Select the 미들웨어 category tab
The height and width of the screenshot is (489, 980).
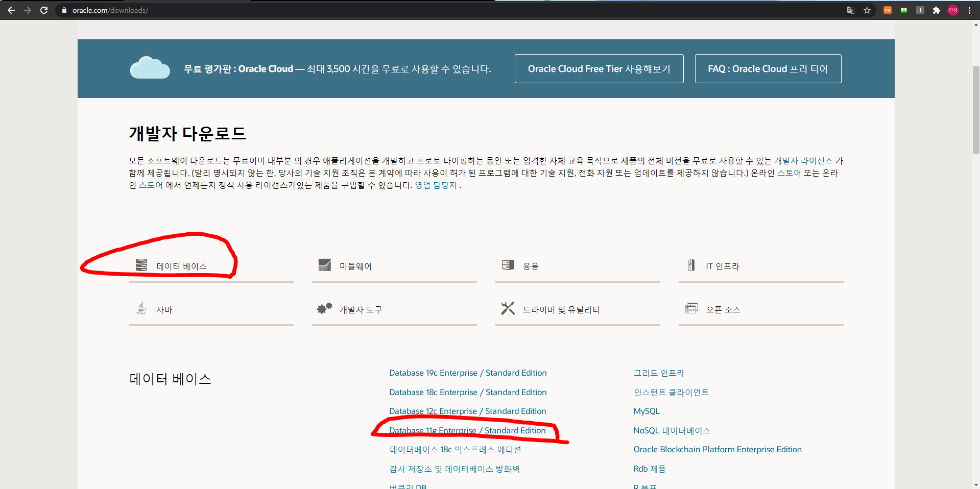coord(394,266)
